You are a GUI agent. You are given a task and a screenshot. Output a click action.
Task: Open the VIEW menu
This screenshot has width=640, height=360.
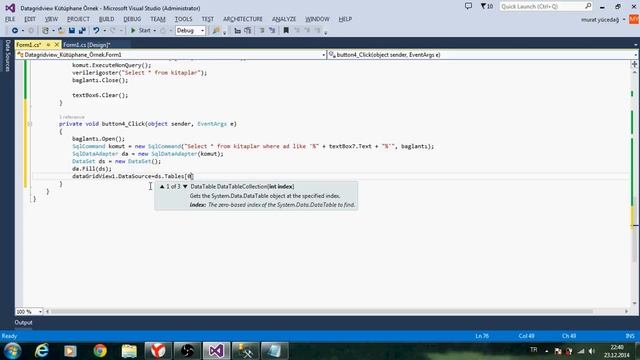click(51, 19)
